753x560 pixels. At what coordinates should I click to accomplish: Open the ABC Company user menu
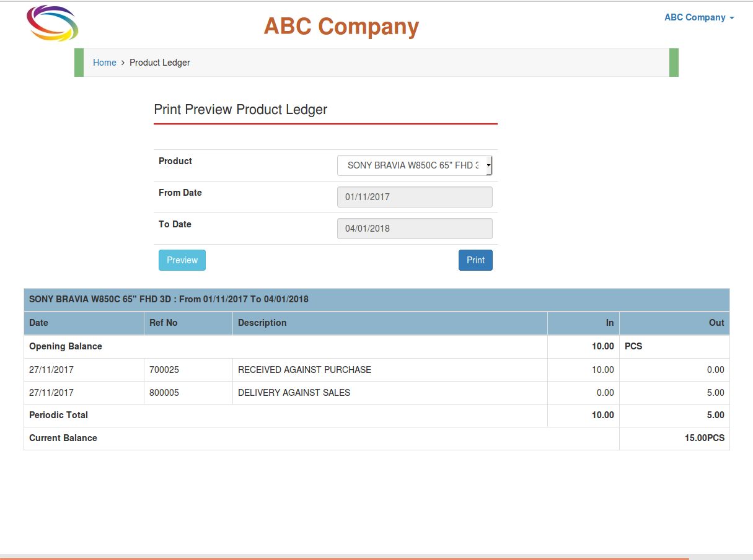[x=698, y=17]
